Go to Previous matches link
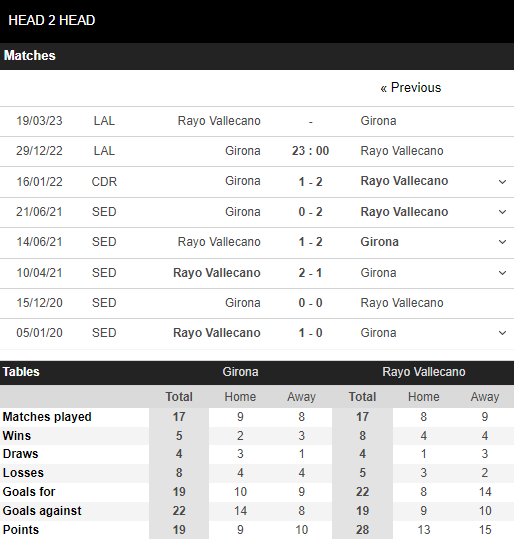Viewport: 514px width, 555px height. [x=411, y=88]
